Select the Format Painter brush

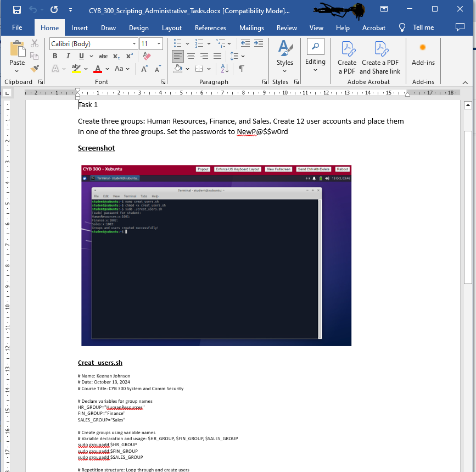34,68
